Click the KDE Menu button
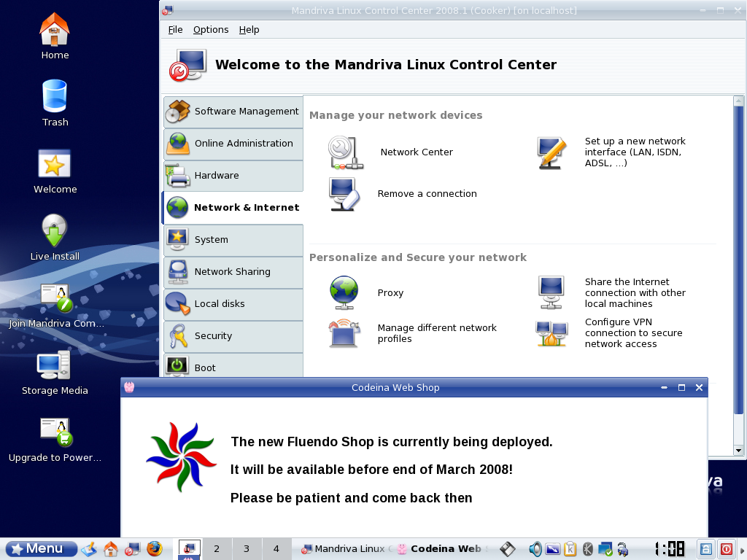This screenshot has height=560, width=747. point(42,548)
